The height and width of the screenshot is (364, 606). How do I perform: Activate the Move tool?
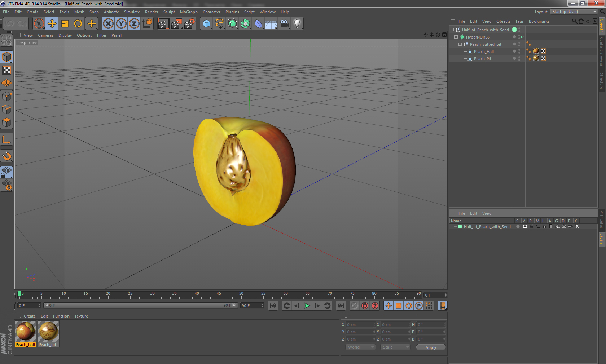[x=52, y=24]
